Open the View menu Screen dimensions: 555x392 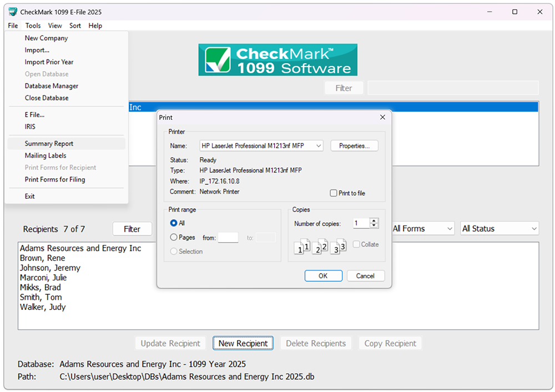(x=55, y=26)
